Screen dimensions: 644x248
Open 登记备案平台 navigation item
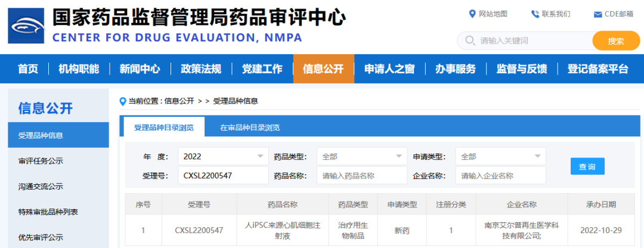[598, 69]
